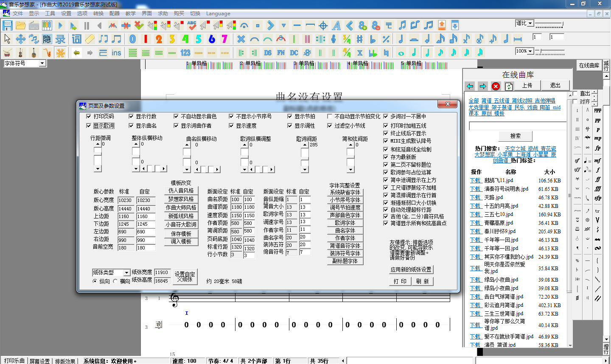
Task: Click the 搜索 button in online library
Action: (x=515, y=136)
